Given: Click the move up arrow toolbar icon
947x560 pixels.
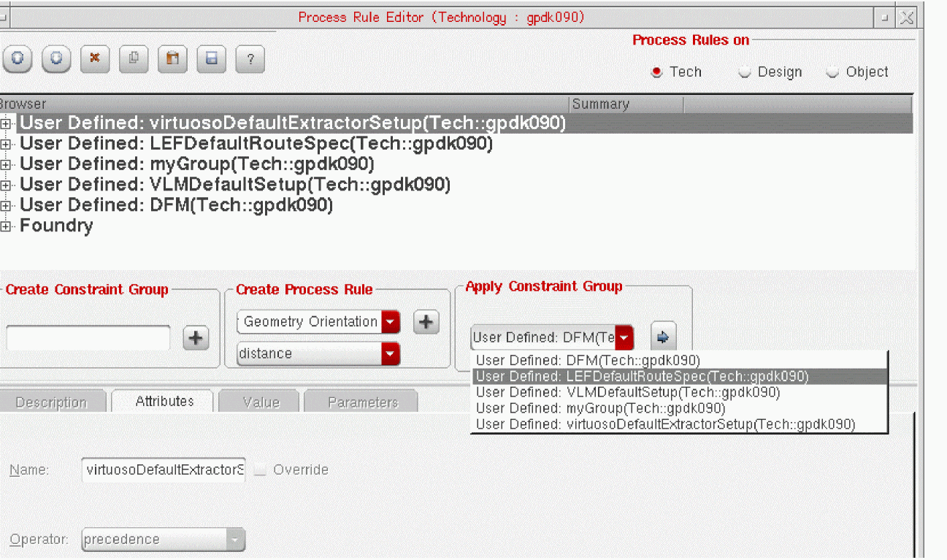Looking at the screenshot, I should tap(18, 59).
